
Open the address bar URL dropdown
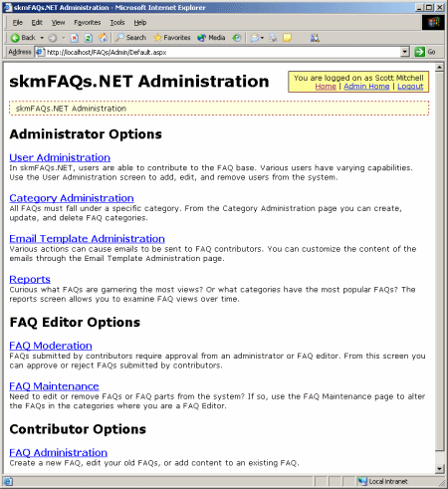404,52
